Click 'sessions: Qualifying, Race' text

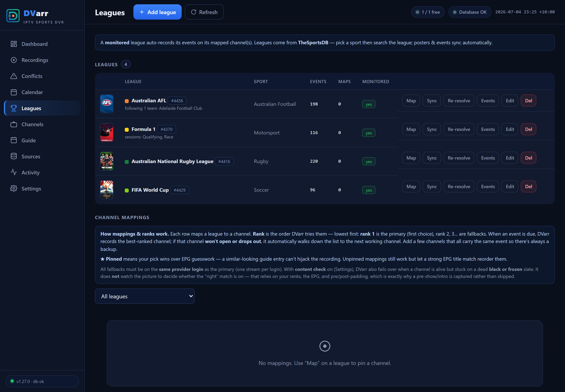pyautogui.click(x=149, y=137)
